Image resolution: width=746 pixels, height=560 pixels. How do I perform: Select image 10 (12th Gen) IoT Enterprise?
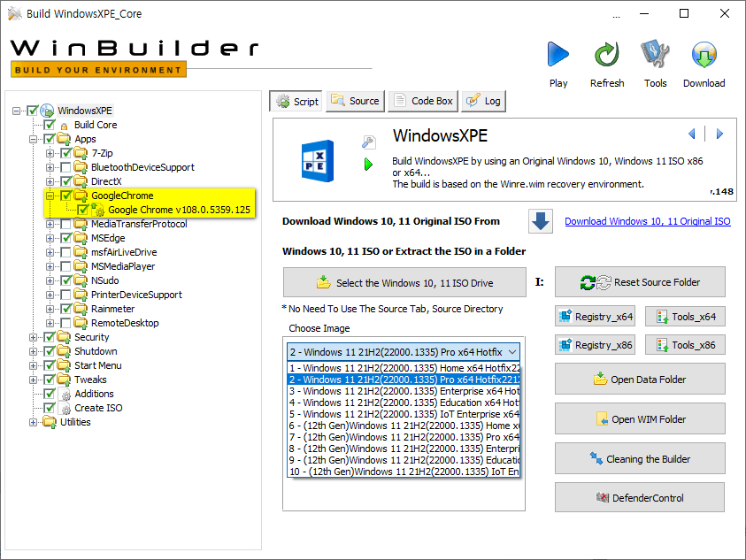click(404, 472)
